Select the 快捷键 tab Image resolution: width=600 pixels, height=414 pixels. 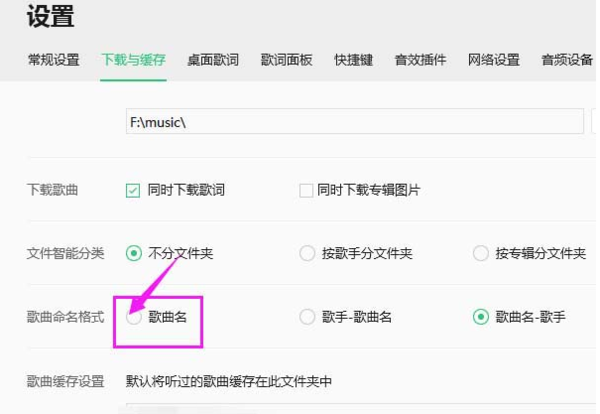pyautogui.click(x=354, y=60)
